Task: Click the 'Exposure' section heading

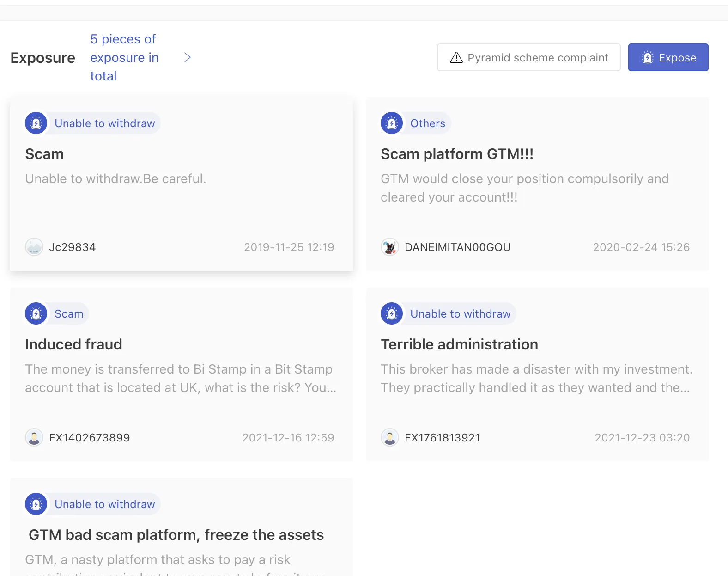Action: (x=43, y=58)
